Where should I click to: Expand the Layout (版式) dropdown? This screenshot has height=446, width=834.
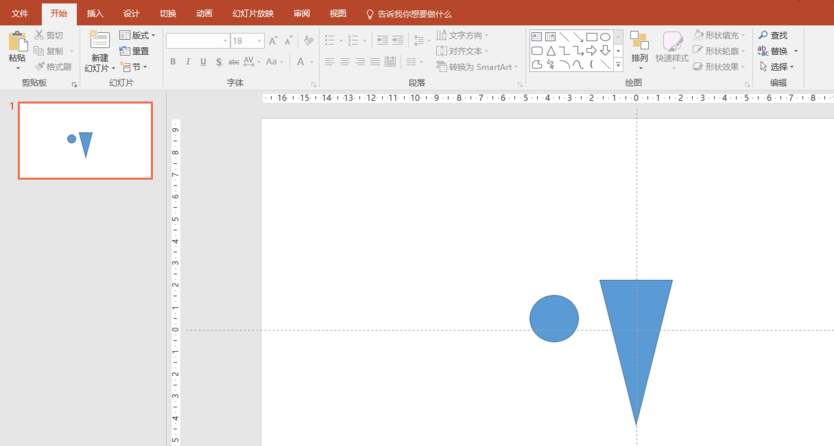[138, 36]
